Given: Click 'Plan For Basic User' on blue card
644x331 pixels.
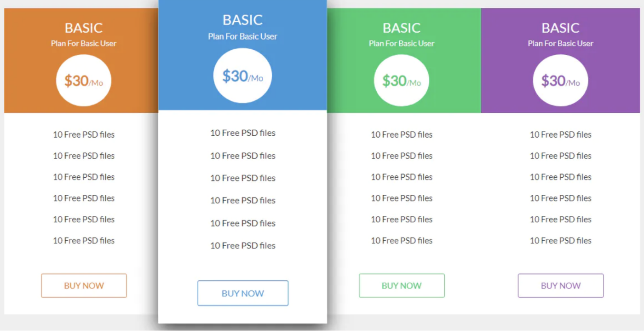Looking at the screenshot, I should (243, 36).
